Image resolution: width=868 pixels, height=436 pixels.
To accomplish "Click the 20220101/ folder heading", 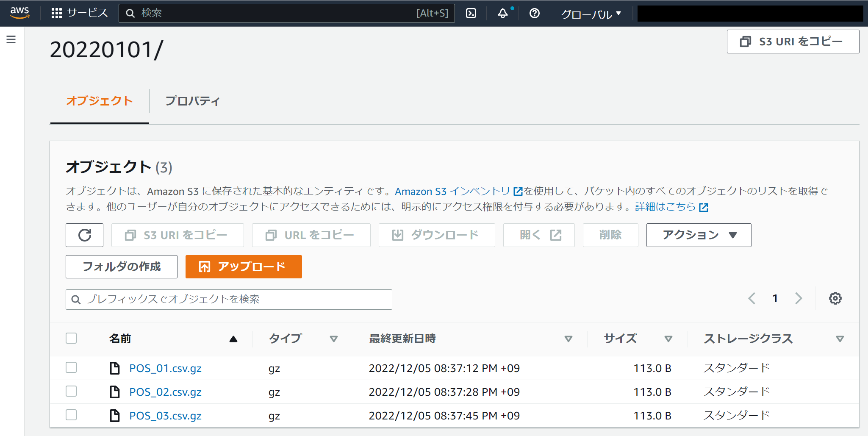I will (106, 50).
